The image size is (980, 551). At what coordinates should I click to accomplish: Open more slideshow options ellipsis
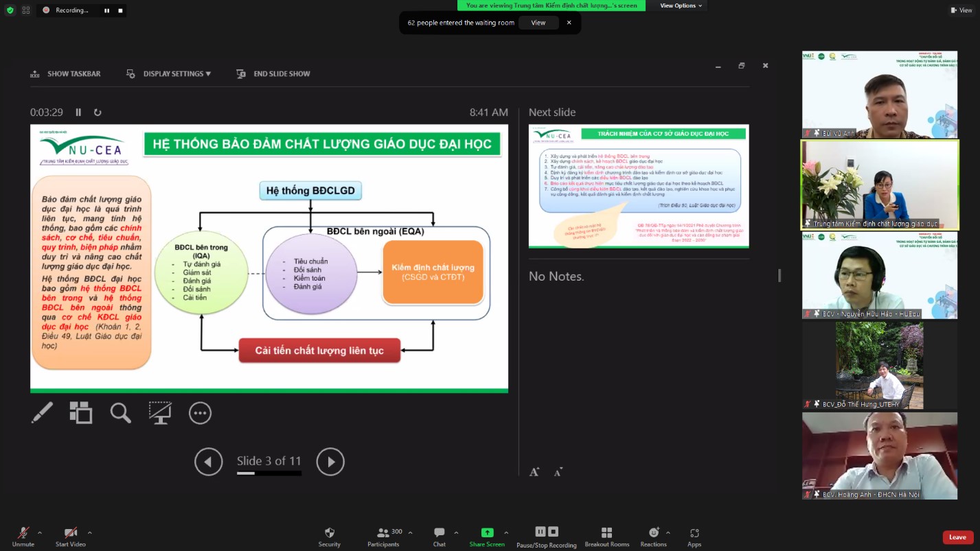tap(200, 412)
